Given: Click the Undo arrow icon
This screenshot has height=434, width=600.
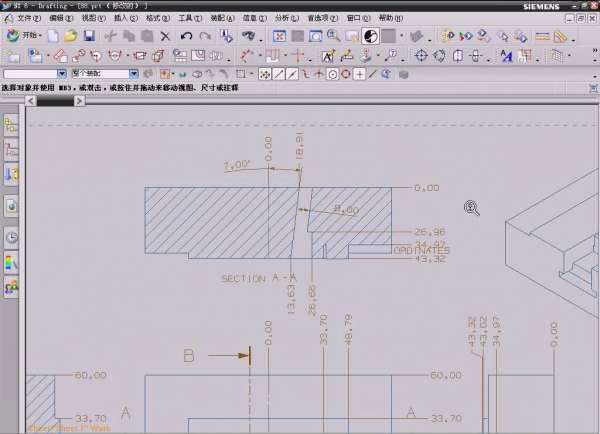Looking at the screenshot, I should [186, 36].
